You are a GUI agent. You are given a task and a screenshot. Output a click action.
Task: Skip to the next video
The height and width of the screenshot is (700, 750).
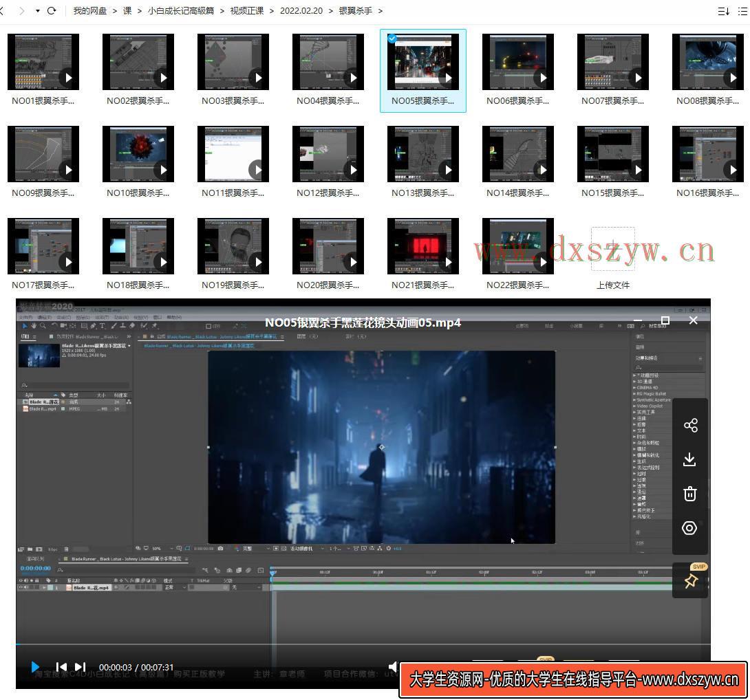(80, 666)
